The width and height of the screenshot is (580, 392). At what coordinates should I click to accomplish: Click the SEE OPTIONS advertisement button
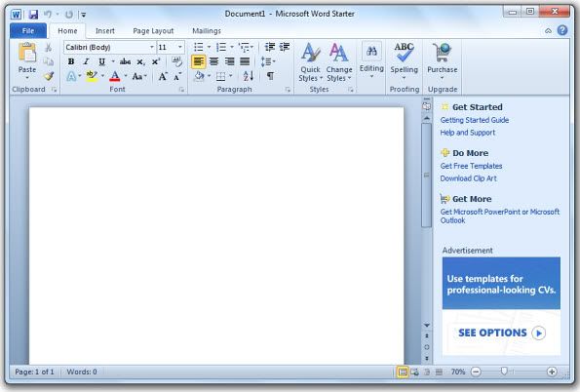[501, 333]
